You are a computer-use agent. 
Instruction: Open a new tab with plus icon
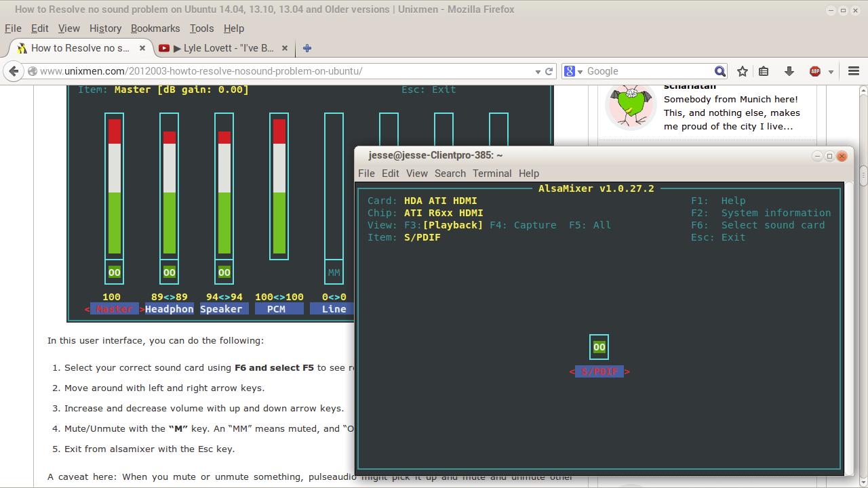(x=307, y=48)
